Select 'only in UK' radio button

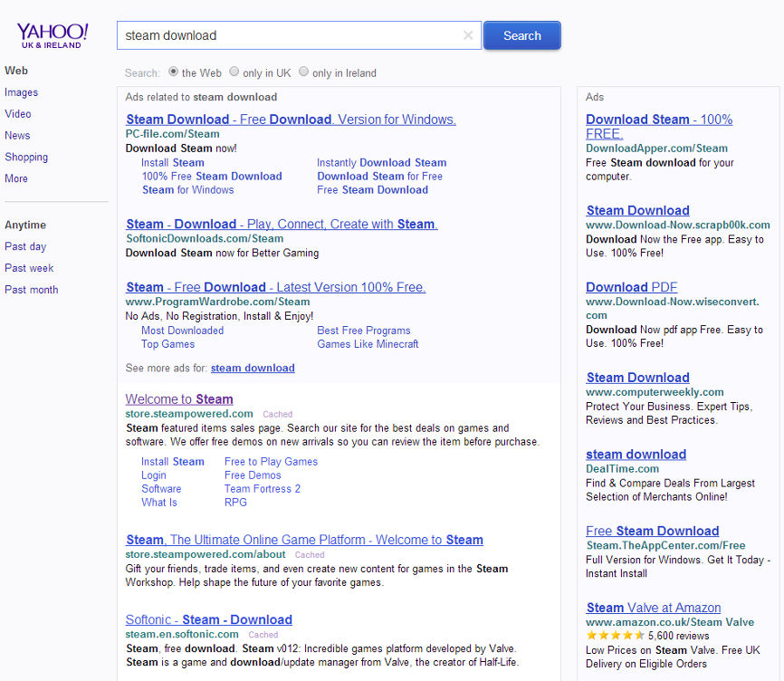pyautogui.click(x=234, y=72)
